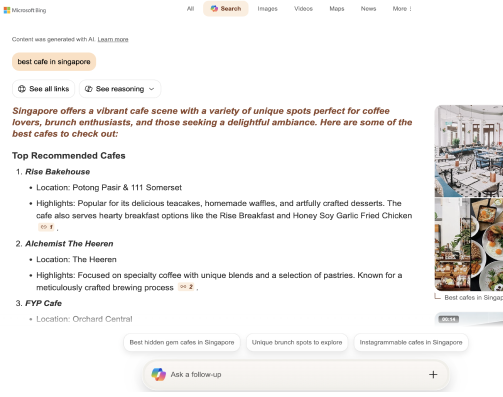The image size is (503, 397).
Task: Click 'Location: Potong Pasir & 111 Somerset' text
Action: point(109,188)
